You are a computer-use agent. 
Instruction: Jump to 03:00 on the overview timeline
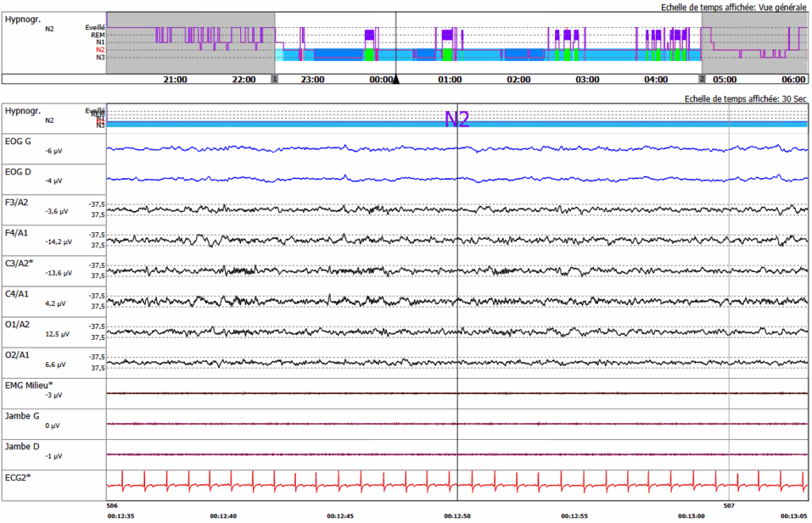pos(588,80)
